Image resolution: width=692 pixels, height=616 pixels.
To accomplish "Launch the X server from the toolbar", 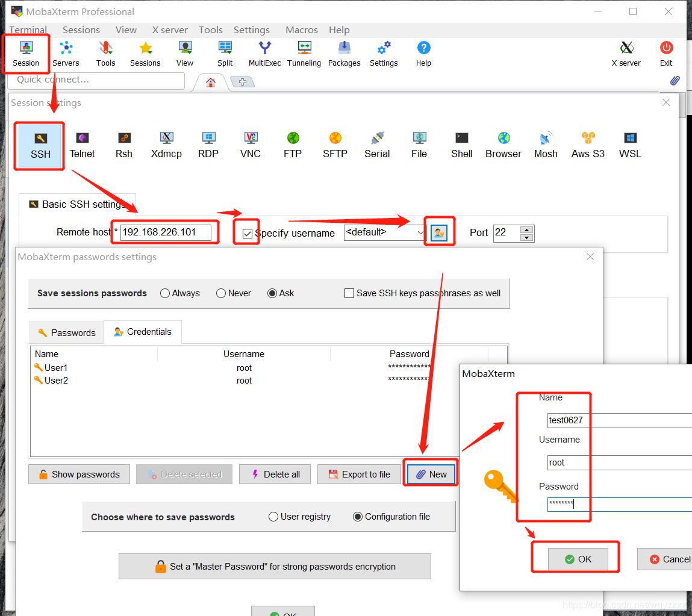I will point(626,54).
